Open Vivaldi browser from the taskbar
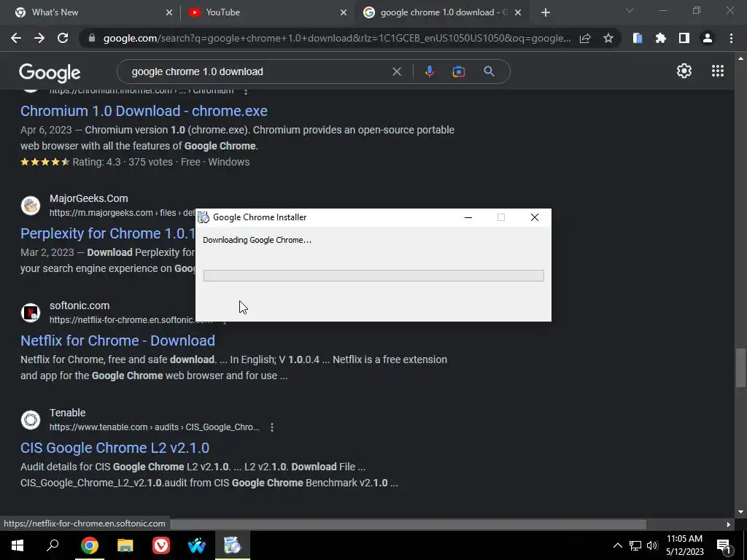The height and width of the screenshot is (560, 747). 161,545
